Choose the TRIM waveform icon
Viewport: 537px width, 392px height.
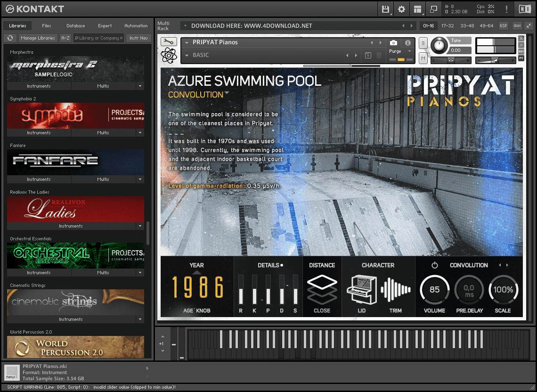pos(396,290)
